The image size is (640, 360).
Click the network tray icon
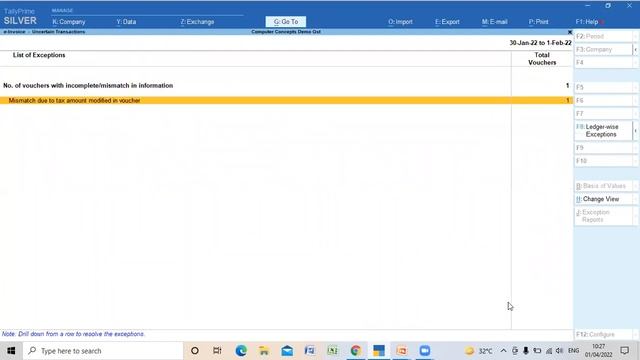pyautogui.click(x=549, y=351)
